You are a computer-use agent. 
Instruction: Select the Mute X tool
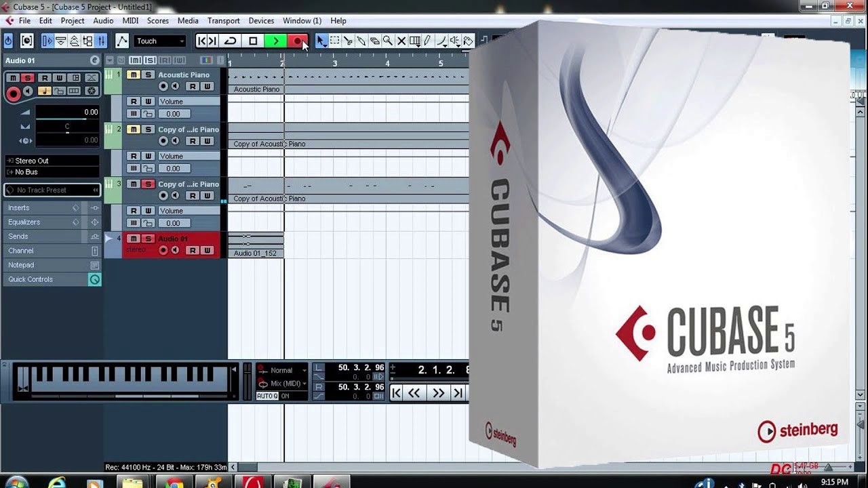tap(401, 41)
